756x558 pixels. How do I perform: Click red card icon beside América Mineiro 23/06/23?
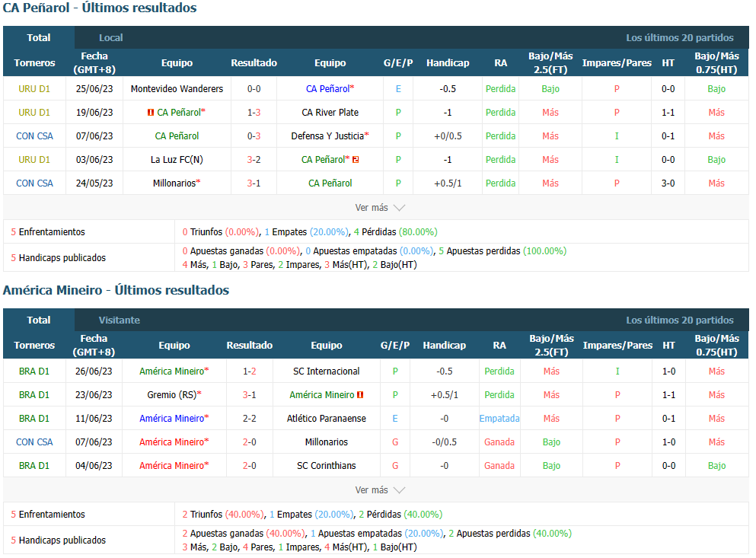pos(360,395)
